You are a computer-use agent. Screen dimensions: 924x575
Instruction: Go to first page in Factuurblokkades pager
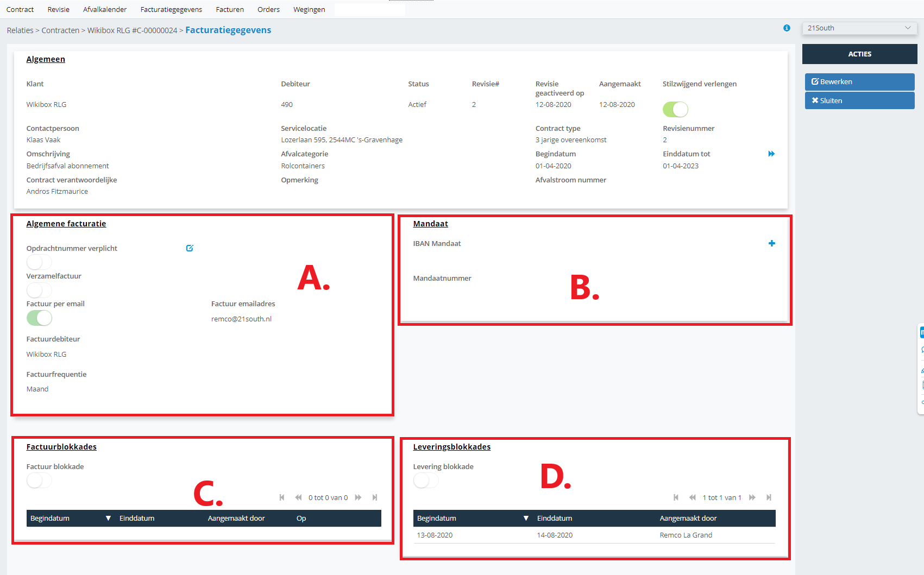(x=282, y=497)
